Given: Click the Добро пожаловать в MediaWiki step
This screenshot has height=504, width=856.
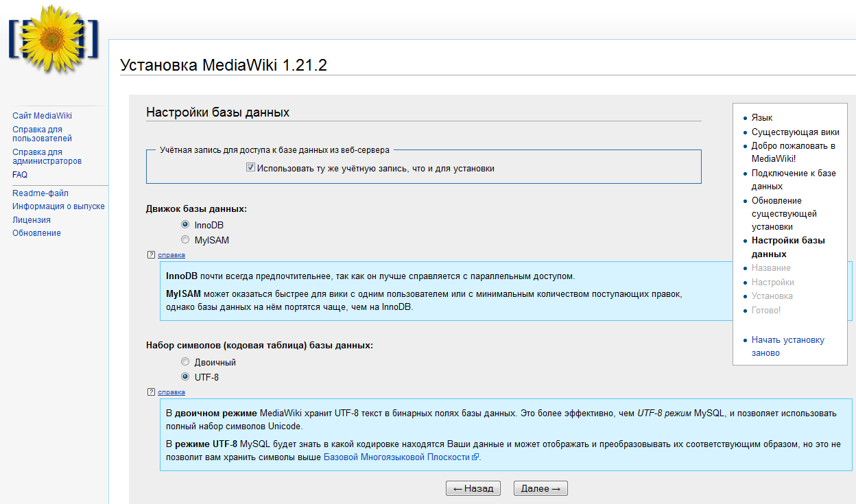Looking at the screenshot, I should pos(793,152).
